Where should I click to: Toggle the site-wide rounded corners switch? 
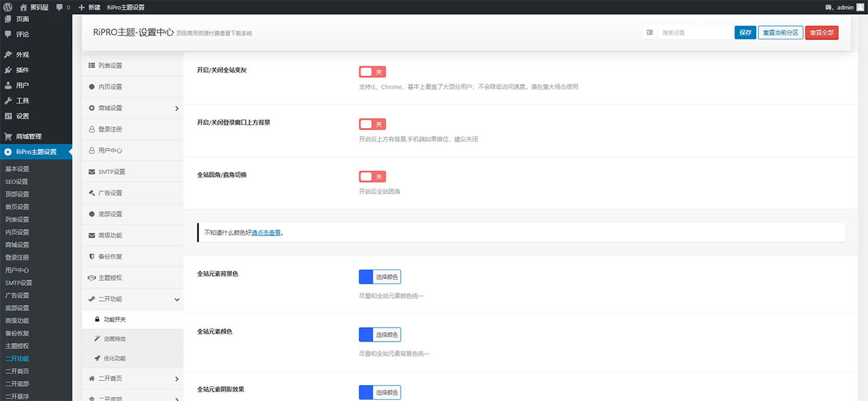point(372,177)
